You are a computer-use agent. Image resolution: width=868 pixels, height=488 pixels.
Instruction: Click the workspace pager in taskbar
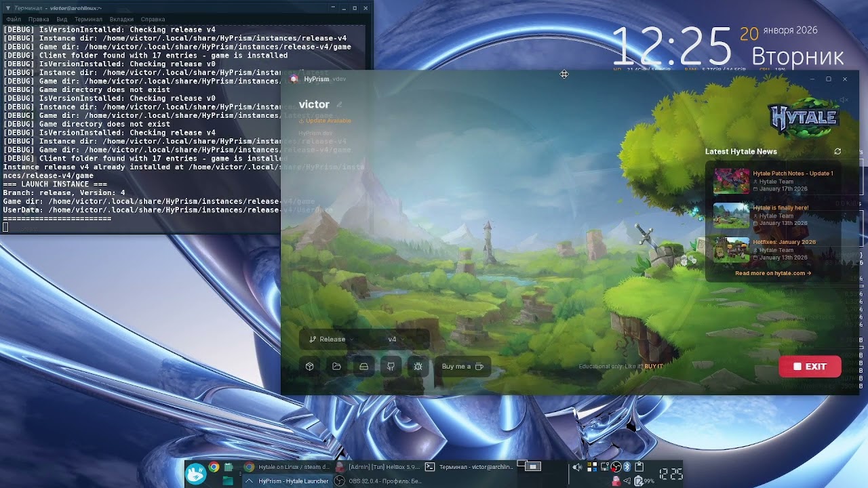point(529,466)
